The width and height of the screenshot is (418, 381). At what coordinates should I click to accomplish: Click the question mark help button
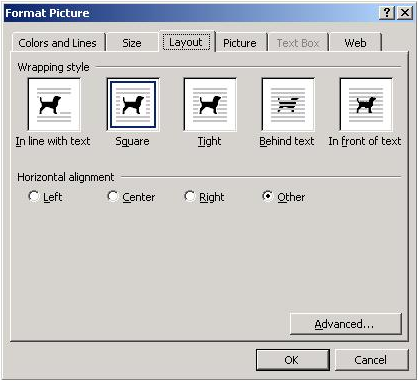point(387,13)
